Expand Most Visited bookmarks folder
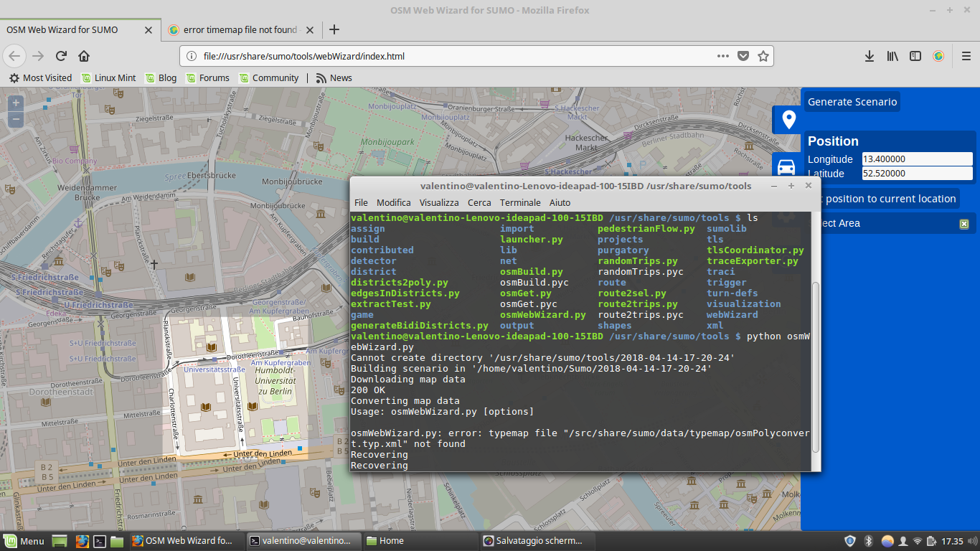The width and height of the screenshot is (980, 551). pos(40,77)
